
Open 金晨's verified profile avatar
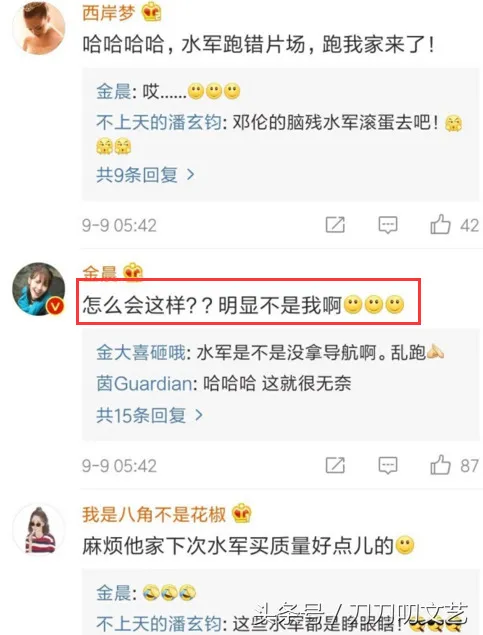(x=39, y=289)
